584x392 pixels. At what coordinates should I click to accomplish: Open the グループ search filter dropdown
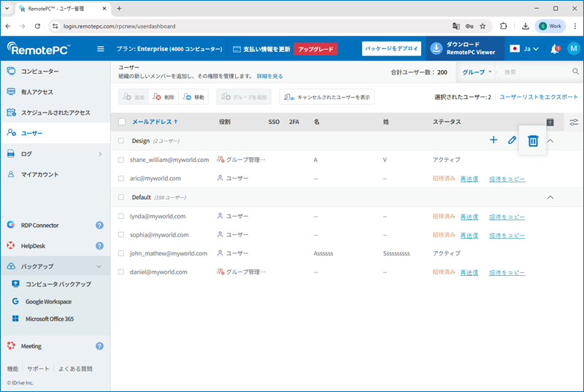[477, 72]
